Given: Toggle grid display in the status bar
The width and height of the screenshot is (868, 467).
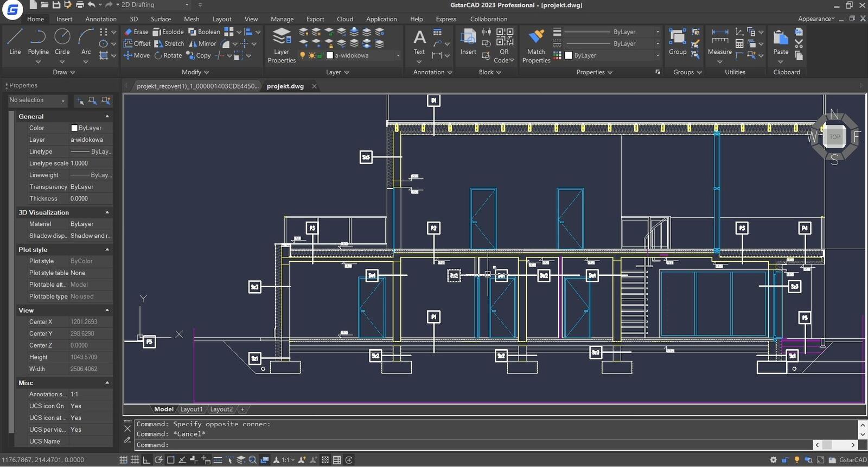Looking at the screenshot, I should (x=135, y=460).
